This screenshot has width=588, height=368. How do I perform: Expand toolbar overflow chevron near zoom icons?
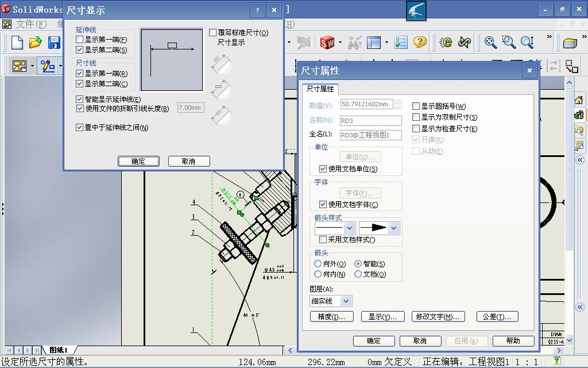pos(549,36)
